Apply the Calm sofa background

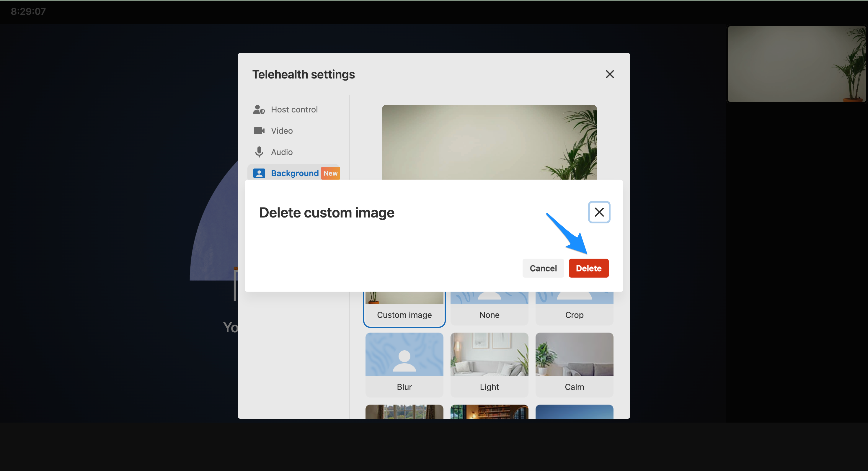(574, 364)
